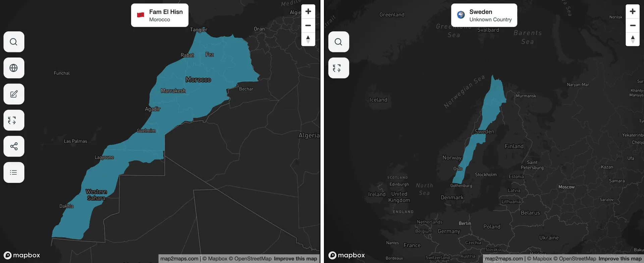Open map2maps.com link on left map

click(x=179, y=259)
